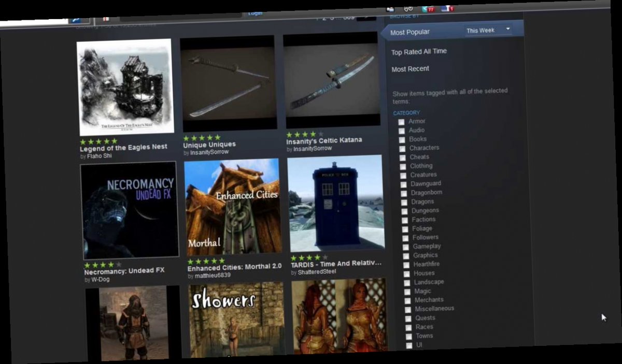
Task: Toggle the Hearthfire category checkbox
Action: pyautogui.click(x=407, y=265)
